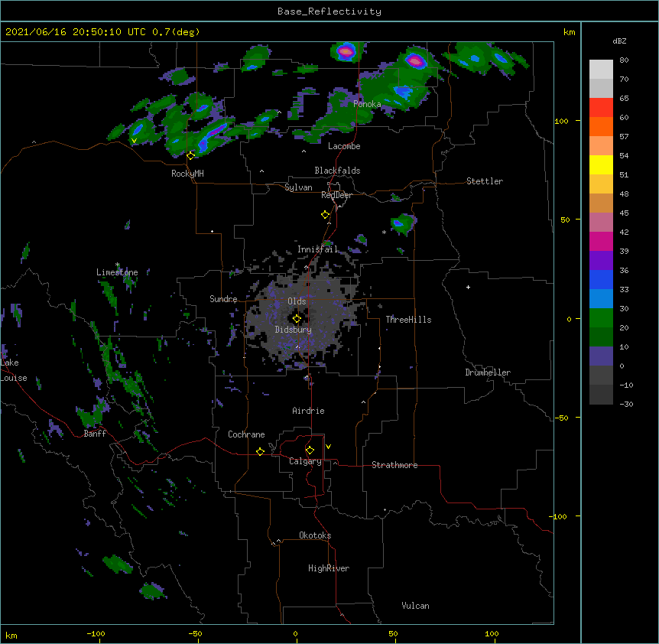The width and height of the screenshot is (659, 644).
Task: Click the isolated storm cell southeast of RedDeer
Action: 403,223
